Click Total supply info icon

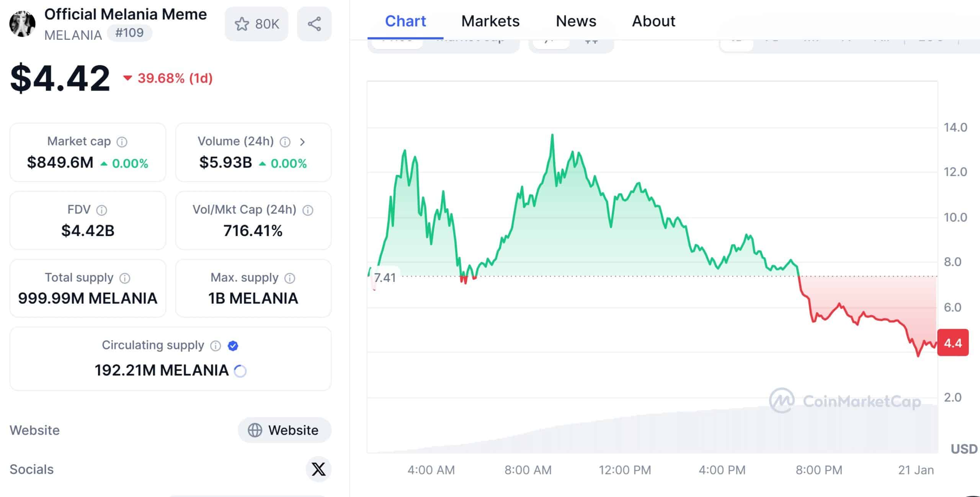tap(125, 278)
